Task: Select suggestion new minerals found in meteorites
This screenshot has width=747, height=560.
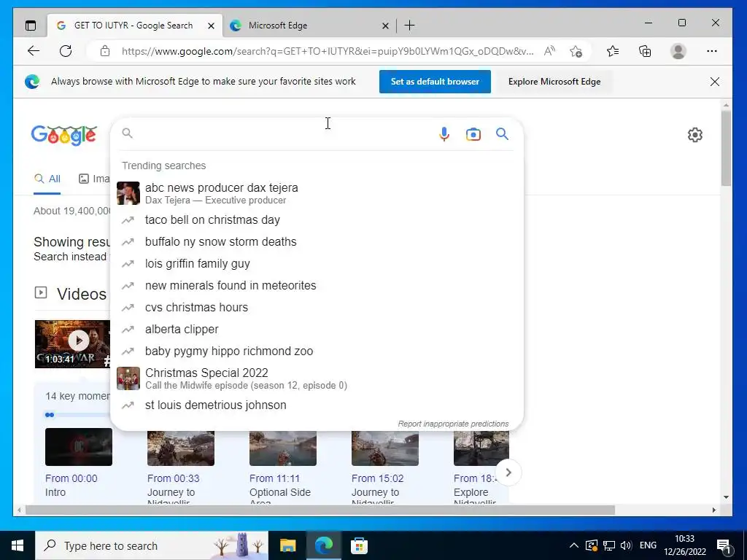Action: click(317, 286)
